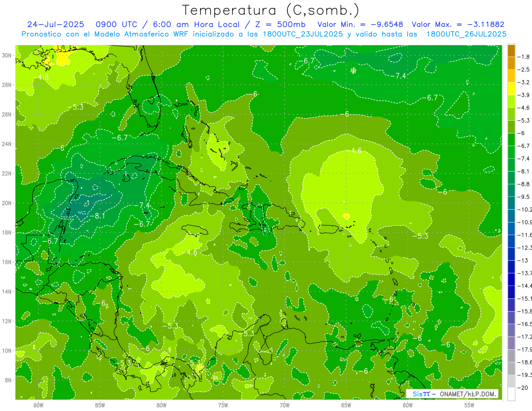Pick the purple swatch between -17.2 and -17.9

tap(511, 343)
